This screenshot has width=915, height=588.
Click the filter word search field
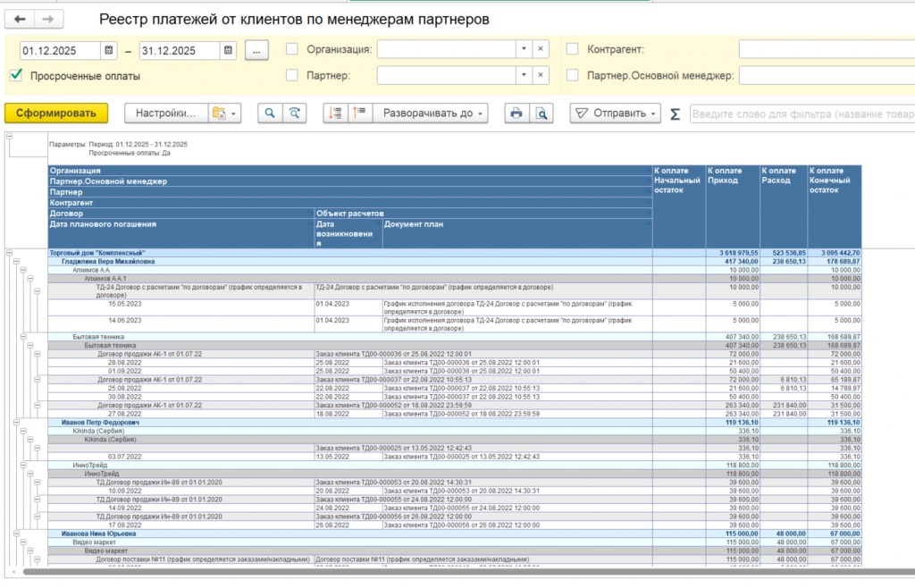801,114
